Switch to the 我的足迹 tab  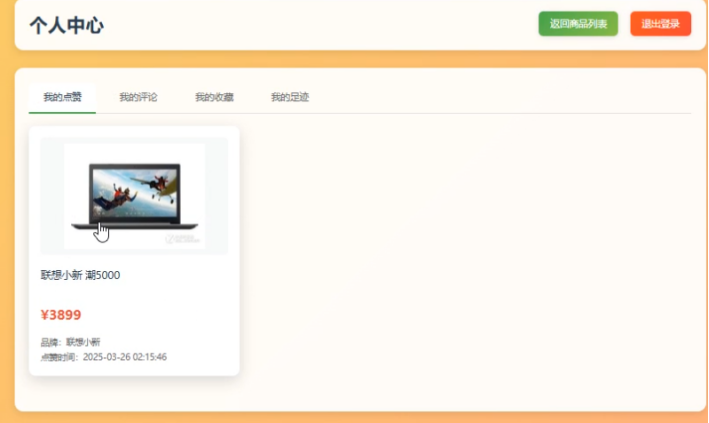point(290,97)
